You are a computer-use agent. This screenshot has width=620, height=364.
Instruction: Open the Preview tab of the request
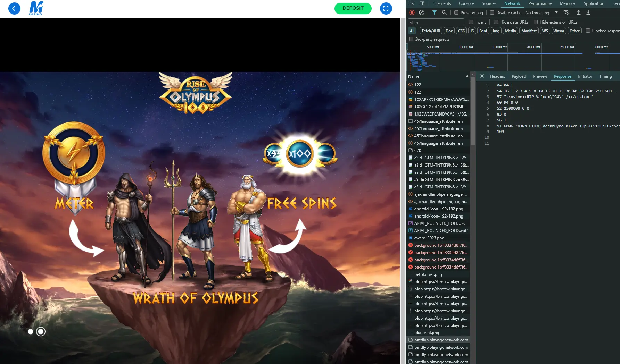[540, 76]
